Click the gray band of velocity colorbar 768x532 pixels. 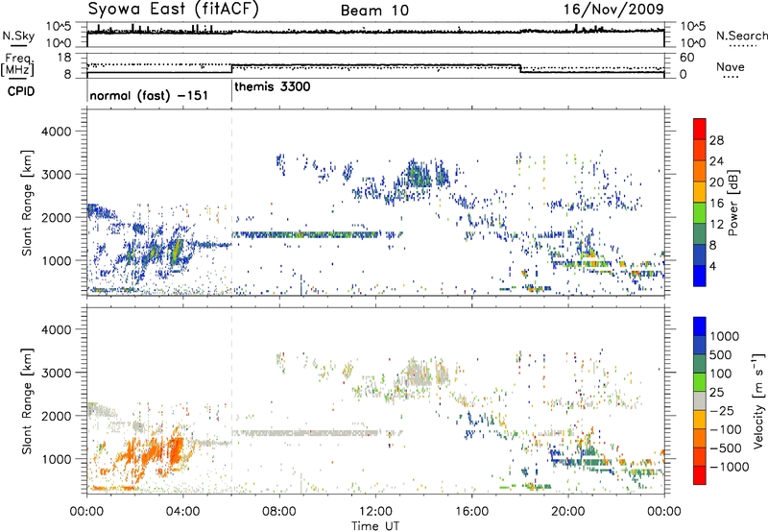[700, 401]
